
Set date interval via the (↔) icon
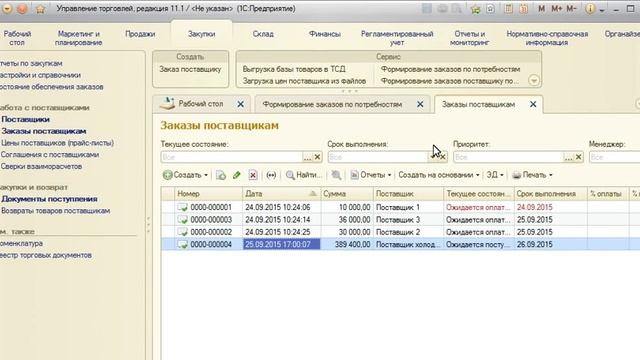(271, 175)
